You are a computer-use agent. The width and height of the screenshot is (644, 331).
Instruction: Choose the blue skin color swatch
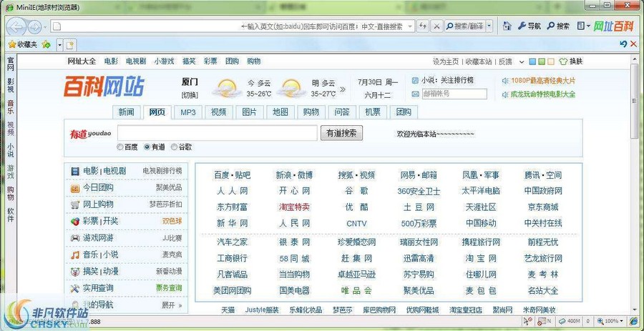point(532,61)
